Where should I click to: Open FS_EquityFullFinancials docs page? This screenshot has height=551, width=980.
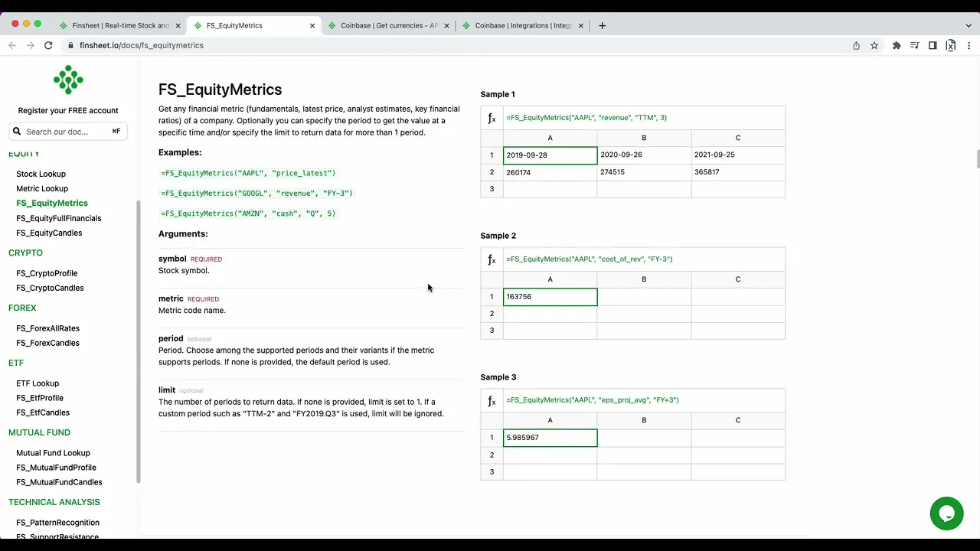[x=59, y=218]
